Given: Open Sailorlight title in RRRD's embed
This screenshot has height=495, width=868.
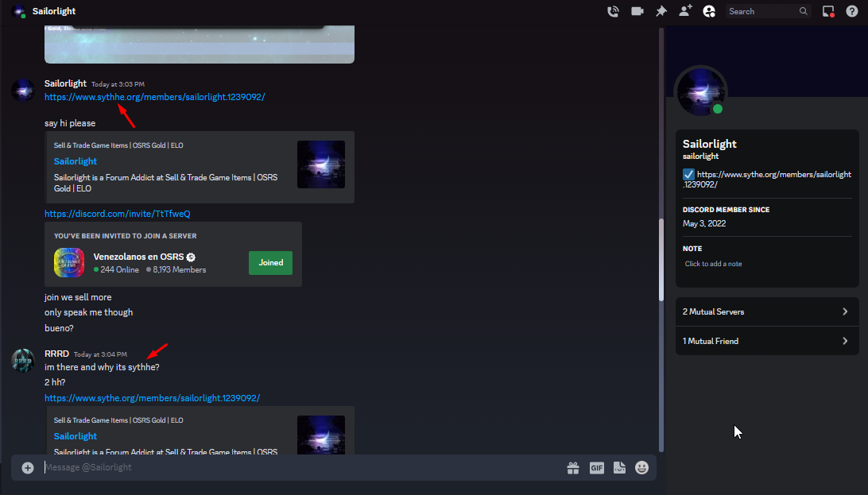Looking at the screenshot, I should (76, 436).
